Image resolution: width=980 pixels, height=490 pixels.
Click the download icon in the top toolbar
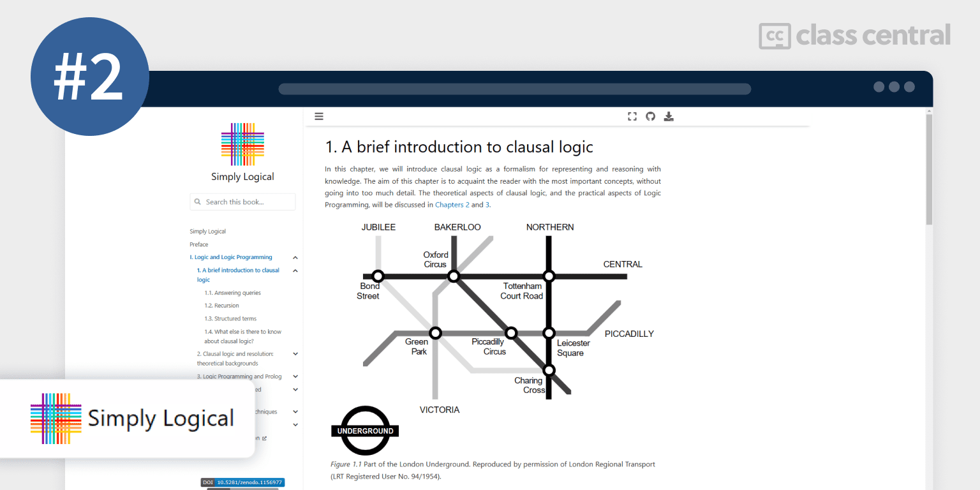pos(669,116)
